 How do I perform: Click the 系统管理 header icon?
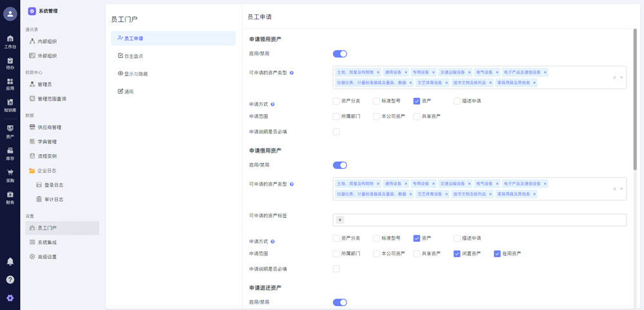(x=32, y=11)
